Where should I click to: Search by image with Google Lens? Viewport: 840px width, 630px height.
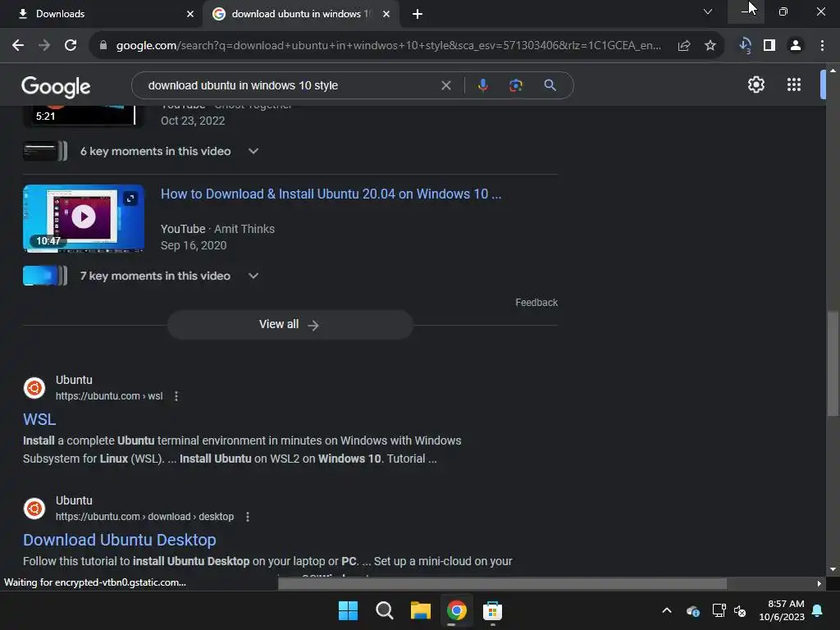(x=515, y=85)
